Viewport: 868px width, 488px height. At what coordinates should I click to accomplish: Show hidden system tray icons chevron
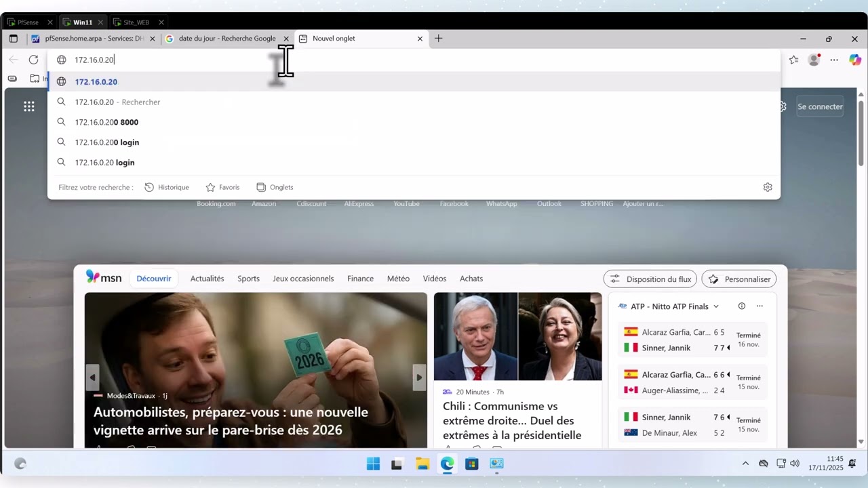(x=745, y=464)
